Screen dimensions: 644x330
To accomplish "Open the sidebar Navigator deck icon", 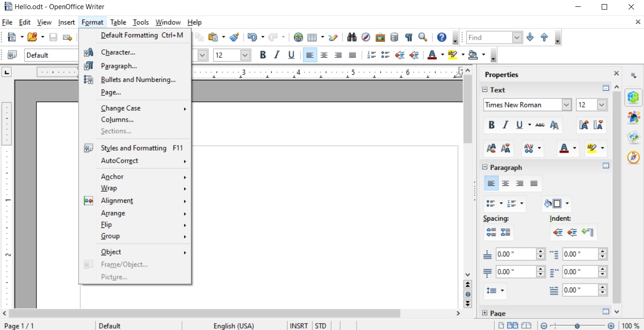I will [633, 157].
